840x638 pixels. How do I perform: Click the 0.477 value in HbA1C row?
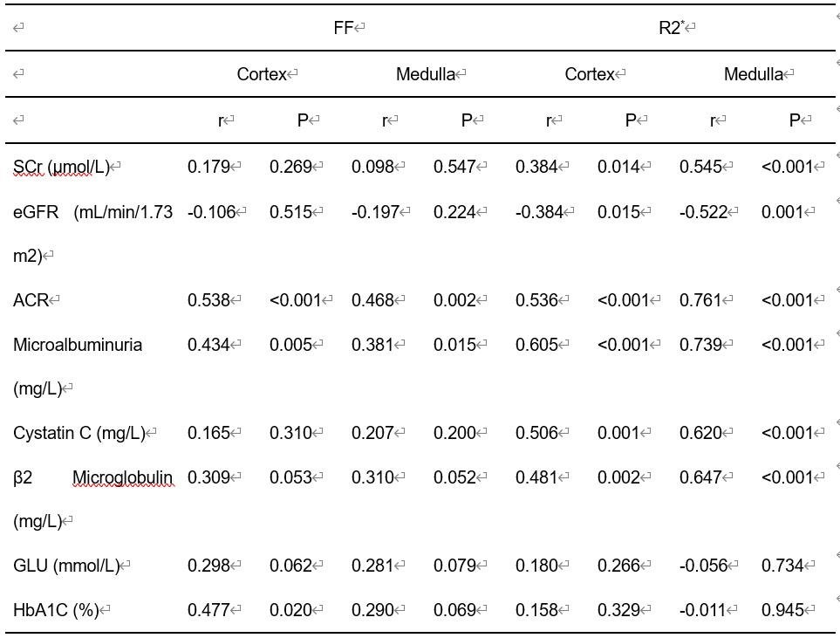[208, 610]
